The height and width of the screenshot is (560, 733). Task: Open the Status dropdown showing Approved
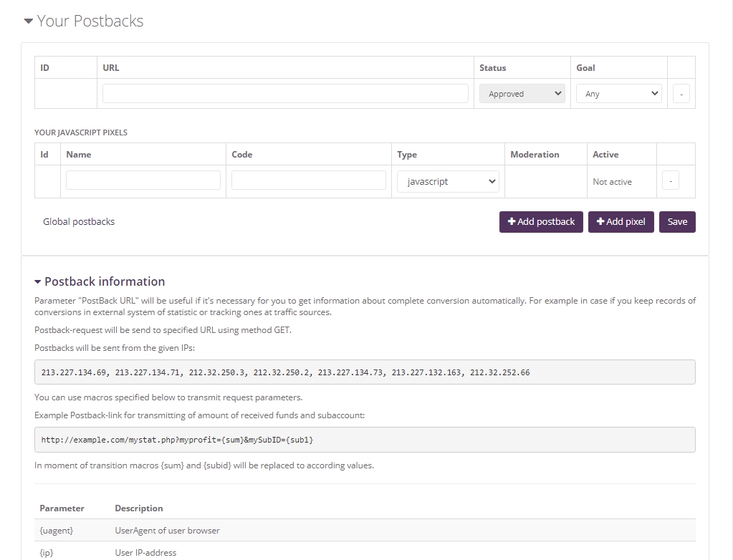click(x=522, y=94)
